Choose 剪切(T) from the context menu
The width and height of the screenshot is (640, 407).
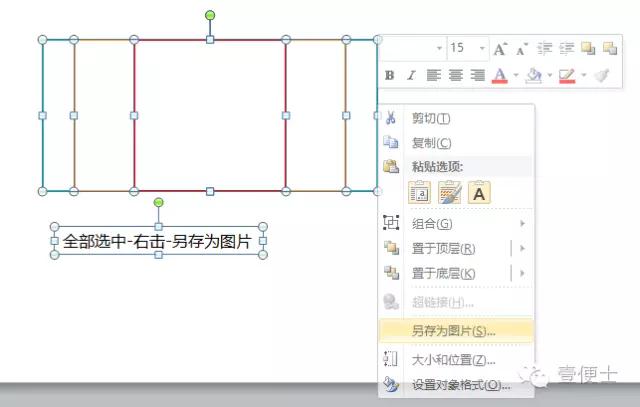click(x=456, y=118)
